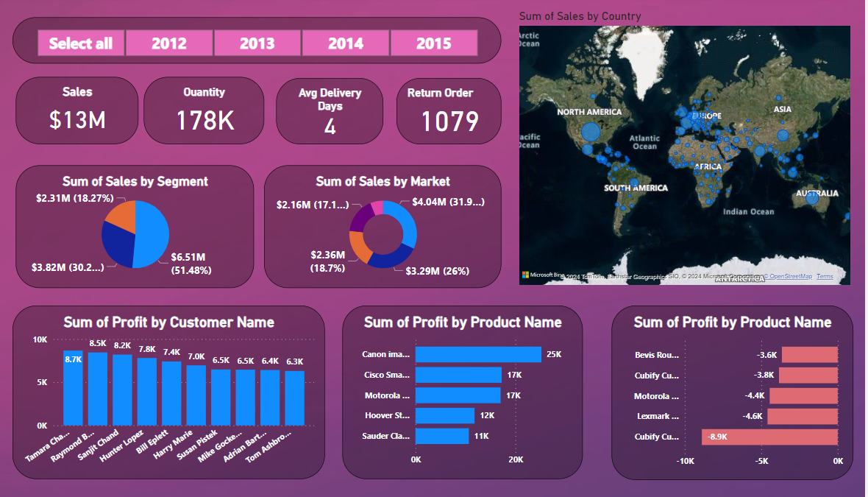Screen dimensions: 868x497
Task: Toggle the 2012 year slicer
Action: [x=169, y=43]
